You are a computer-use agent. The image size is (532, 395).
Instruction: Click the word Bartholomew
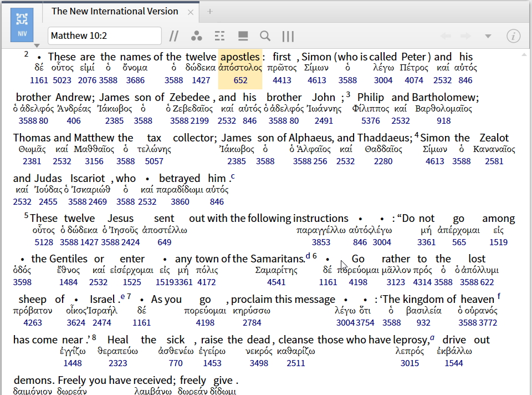[x=445, y=98]
